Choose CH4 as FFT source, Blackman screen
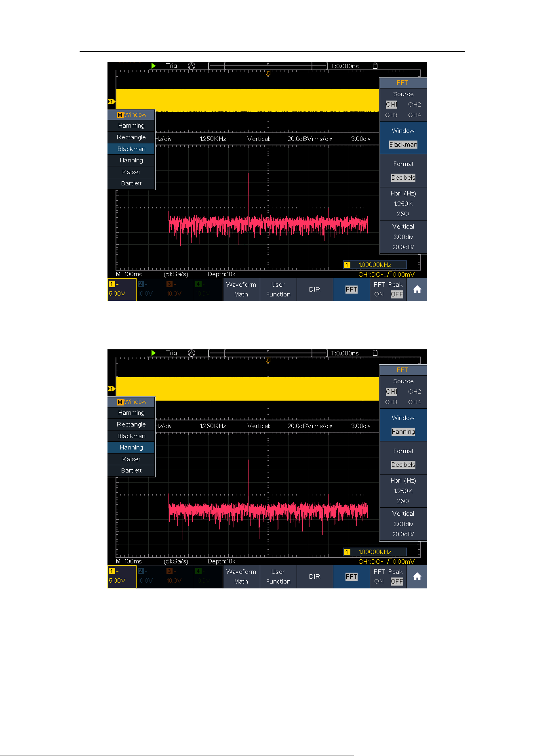Screen dimensions: 535x756 tap(415, 115)
